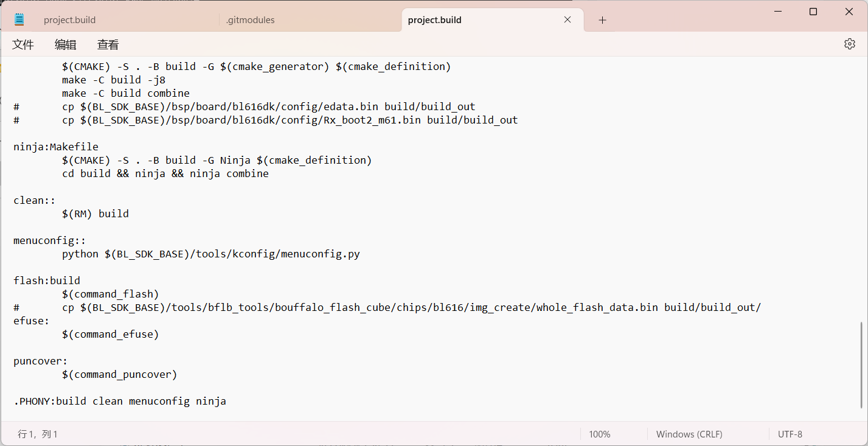Viewport: 868px width, 446px height.
Task: Click the line with $(cmake_generator)
Action: [256, 66]
